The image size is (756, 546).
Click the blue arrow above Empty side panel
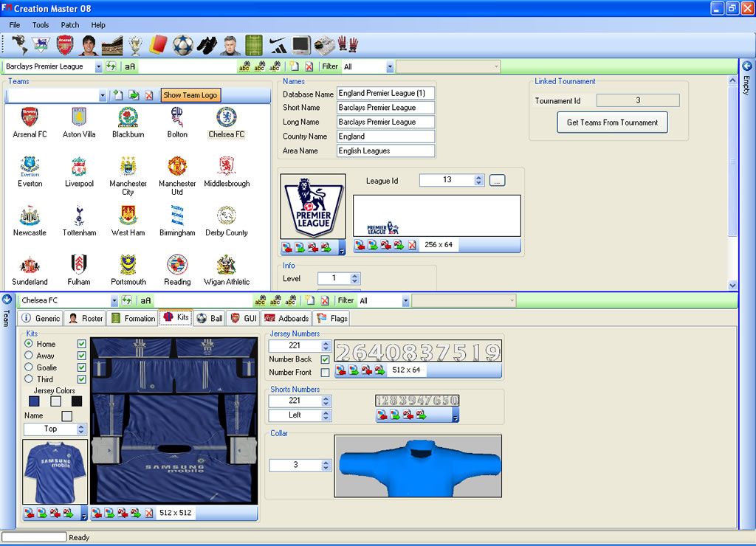click(747, 66)
